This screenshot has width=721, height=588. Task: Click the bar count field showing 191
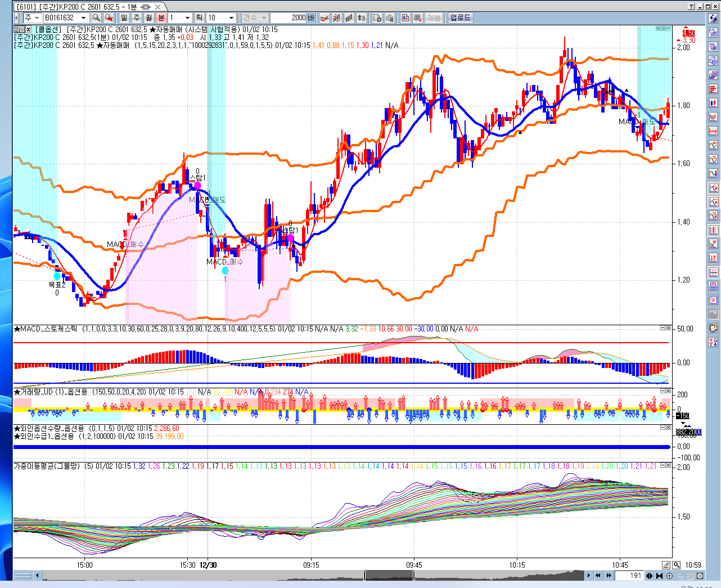pyautogui.click(x=629, y=576)
